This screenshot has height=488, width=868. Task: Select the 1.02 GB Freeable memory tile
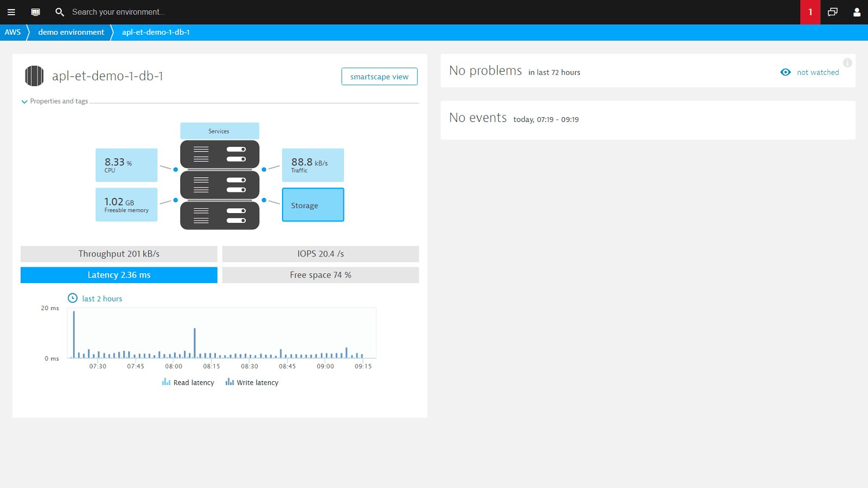pos(126,204)
